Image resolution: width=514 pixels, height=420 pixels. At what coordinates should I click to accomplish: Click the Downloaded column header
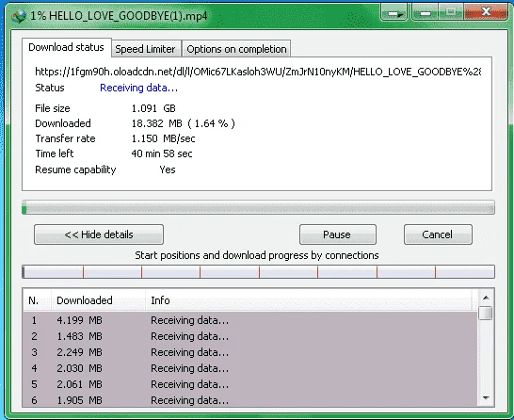[98, 300]
